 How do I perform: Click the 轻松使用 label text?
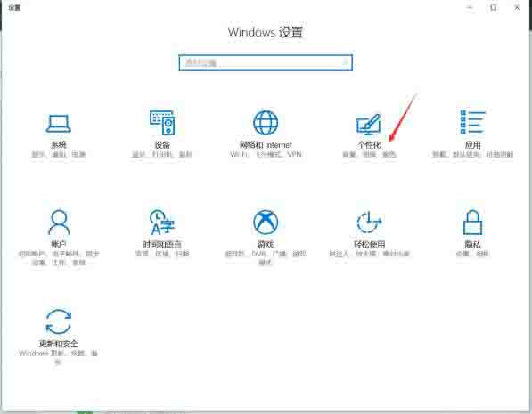[x=369, y=244]
